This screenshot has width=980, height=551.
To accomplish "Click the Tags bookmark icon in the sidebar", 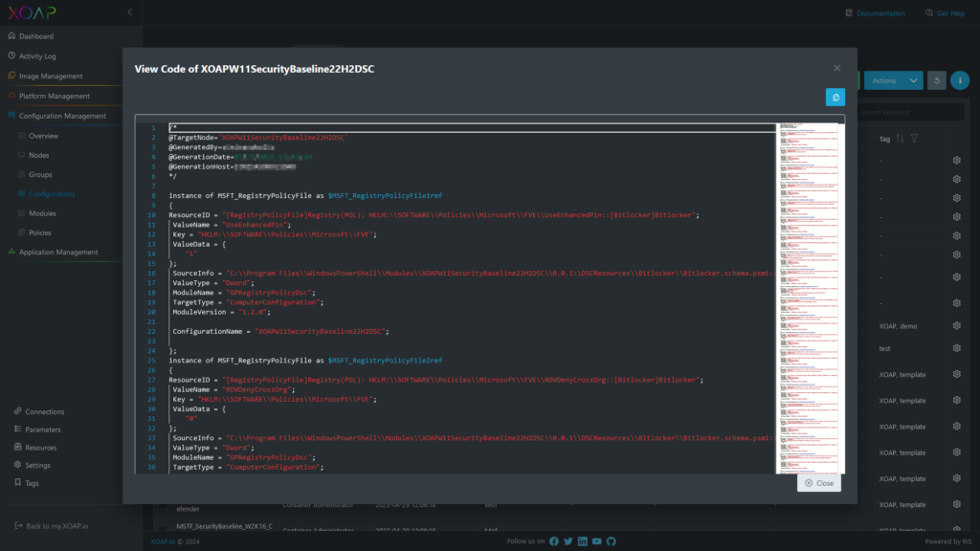I will (x=17, y=483).
